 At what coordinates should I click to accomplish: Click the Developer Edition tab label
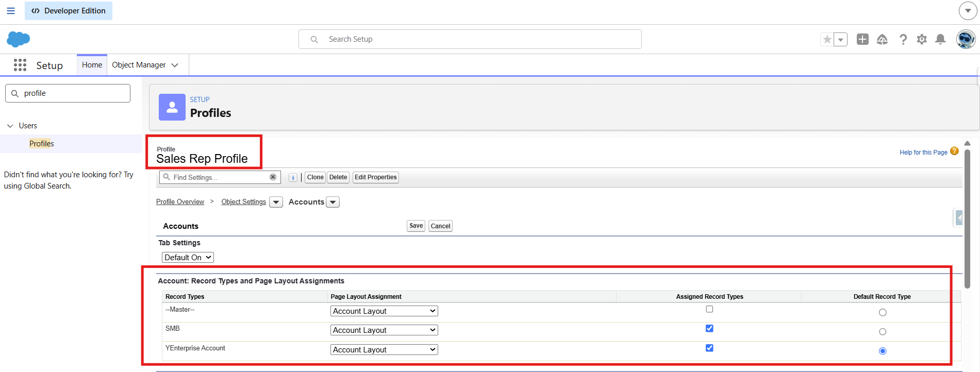(x=69, y=11)
